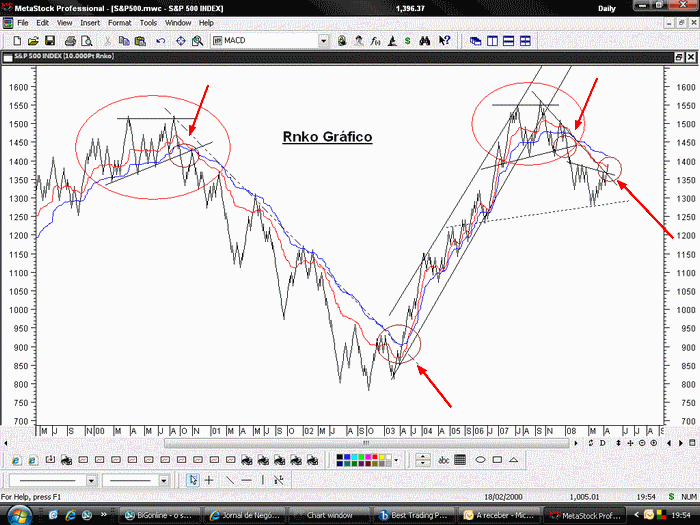Open Print Preview from the toolbar
The image size is (700, 525).
(x=87, y=41)
